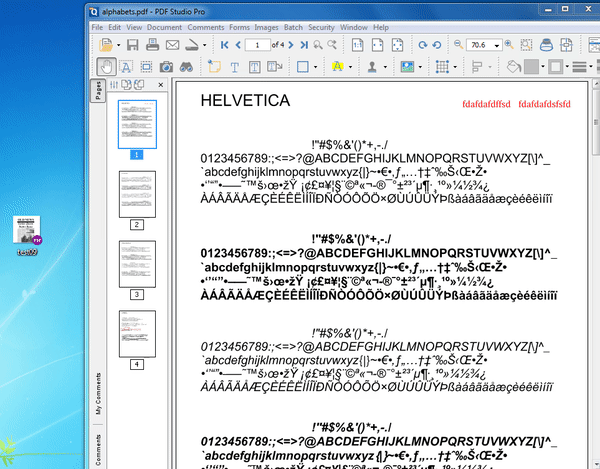
Task: Open the Comments side tab
Action: click(98, 450)
